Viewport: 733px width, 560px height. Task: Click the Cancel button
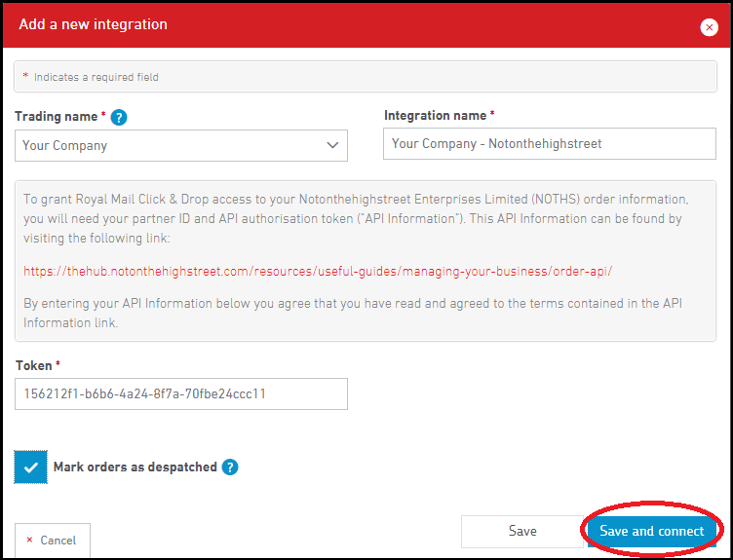point(53,541)
